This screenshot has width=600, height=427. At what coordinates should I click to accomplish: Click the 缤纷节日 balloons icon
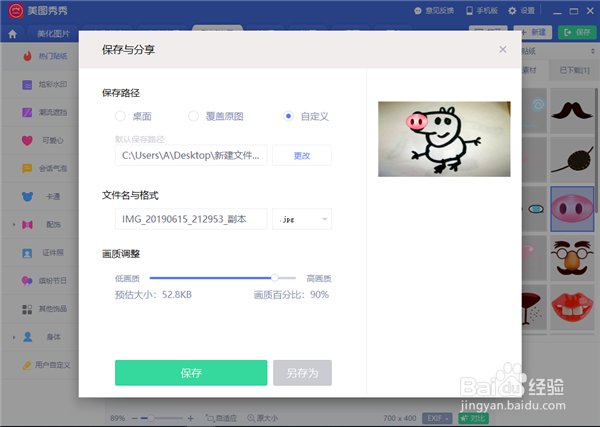(x=27, y=281)
